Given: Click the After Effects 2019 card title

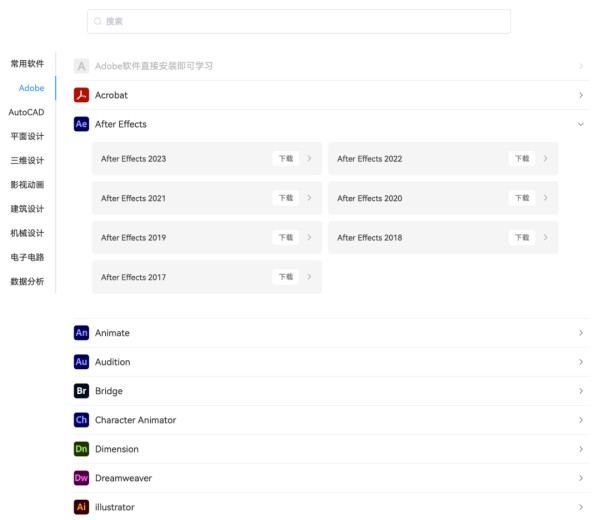Looking at the screenshot, I should tap(134, 238).
